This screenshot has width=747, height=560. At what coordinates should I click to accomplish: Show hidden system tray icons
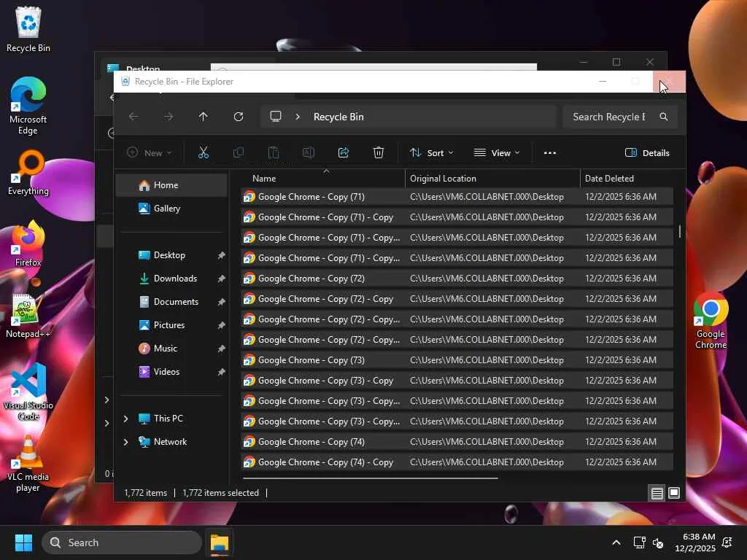point(616,542)
